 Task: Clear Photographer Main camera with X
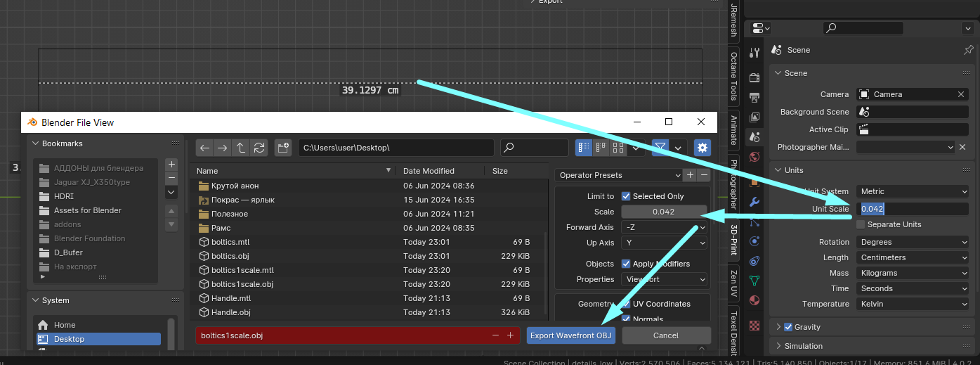pos(963,147)
